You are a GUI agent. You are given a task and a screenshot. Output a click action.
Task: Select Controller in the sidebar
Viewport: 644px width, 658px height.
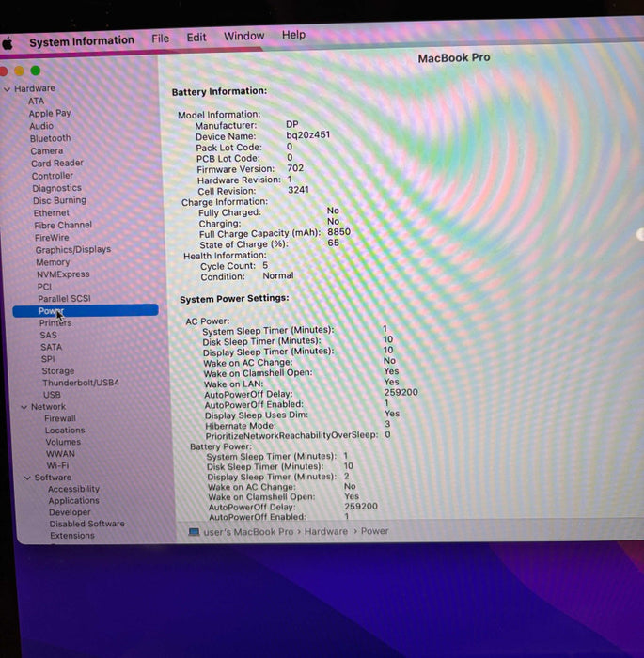[x=53, y=176]
